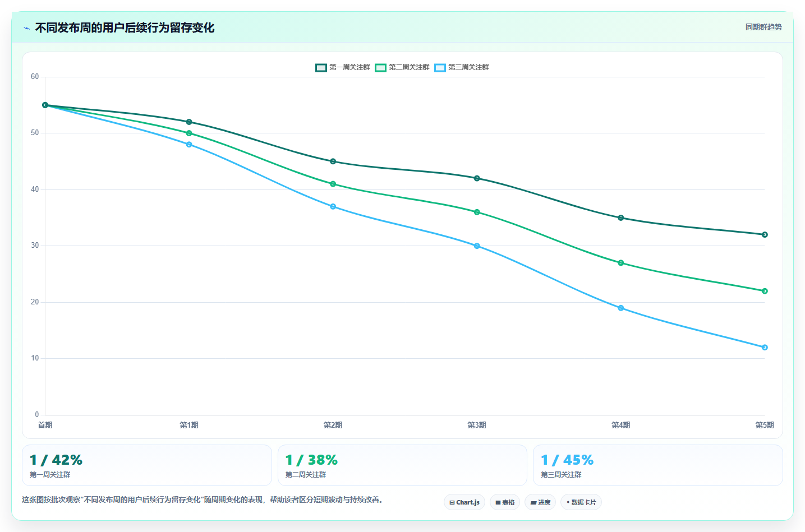Click 第一周关注群 point at 第2期 (45)
This screenshot has height=532, width=805.
click(x=333, y=161)
